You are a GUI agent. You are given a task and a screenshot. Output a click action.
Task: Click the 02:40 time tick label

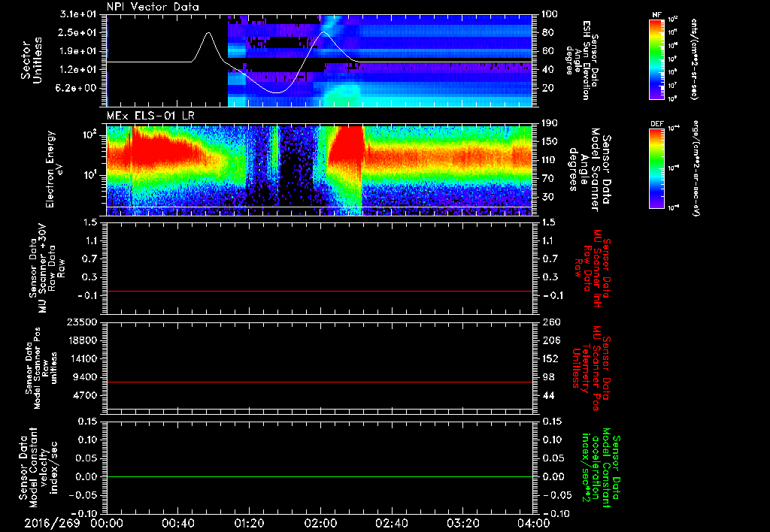pyautogui.click(x=391, y=523)
